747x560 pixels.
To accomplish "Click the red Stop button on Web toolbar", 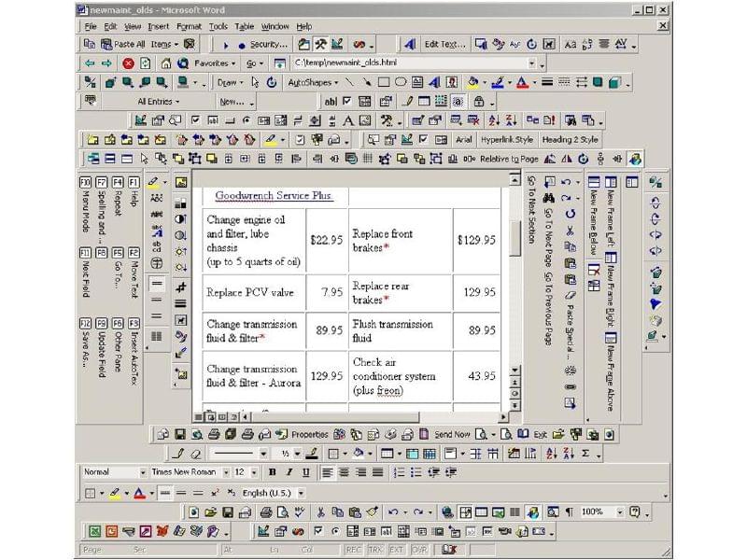I will point(128,63).
